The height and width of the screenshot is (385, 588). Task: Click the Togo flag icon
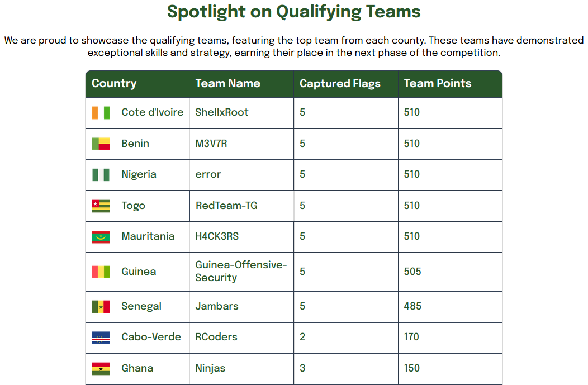point(101,206)
